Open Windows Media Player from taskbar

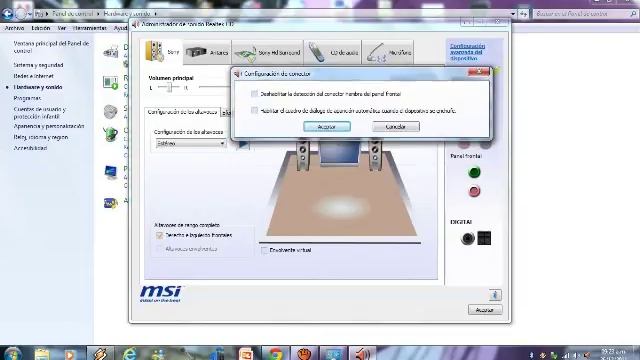click(70, 354)
